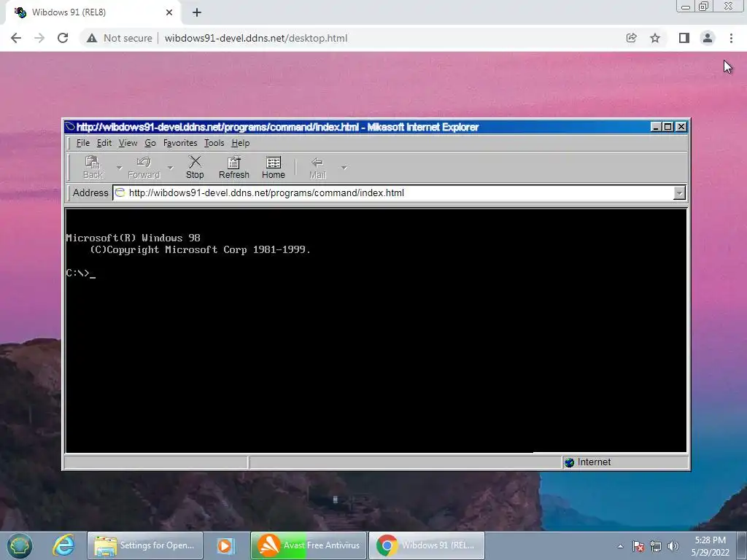The image size is (747, 560).
Task: Open the media player taskbar icon
Action: (226, 545)
